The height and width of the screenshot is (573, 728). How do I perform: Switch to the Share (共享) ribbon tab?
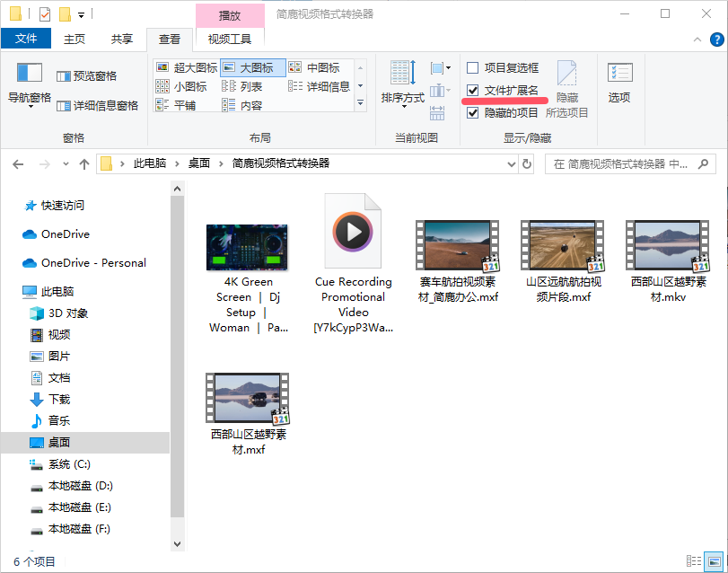coord(122,39)
